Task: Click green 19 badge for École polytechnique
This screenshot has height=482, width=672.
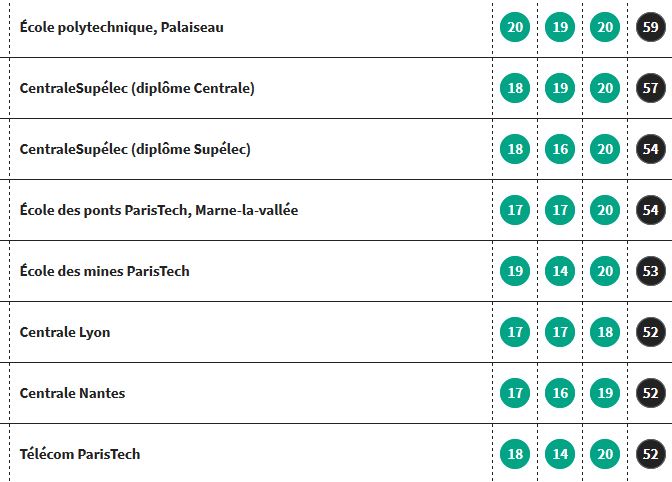Action: click(x=560, y=27)
